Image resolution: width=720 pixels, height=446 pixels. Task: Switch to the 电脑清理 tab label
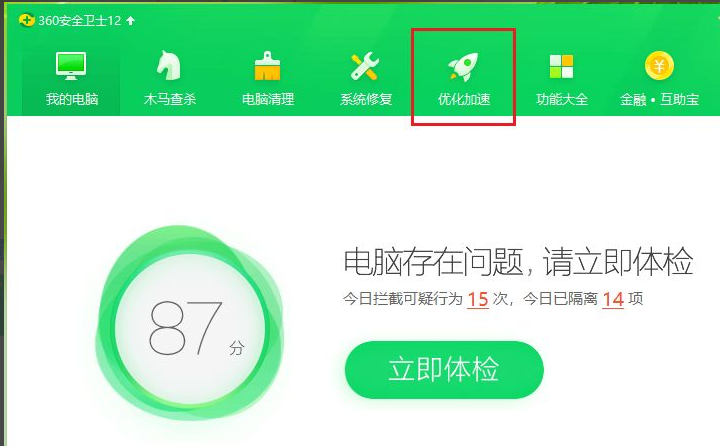pos(268,99)
